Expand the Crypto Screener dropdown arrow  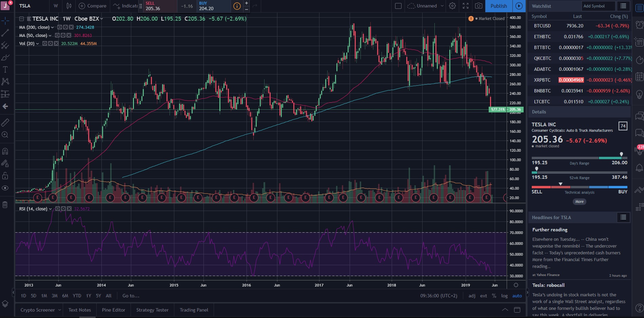pos(59,310)
